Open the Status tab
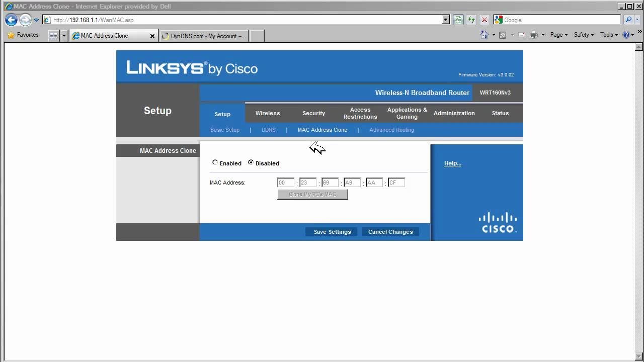The height and width of the screenshot is (362, 644). tap(501, 113)
